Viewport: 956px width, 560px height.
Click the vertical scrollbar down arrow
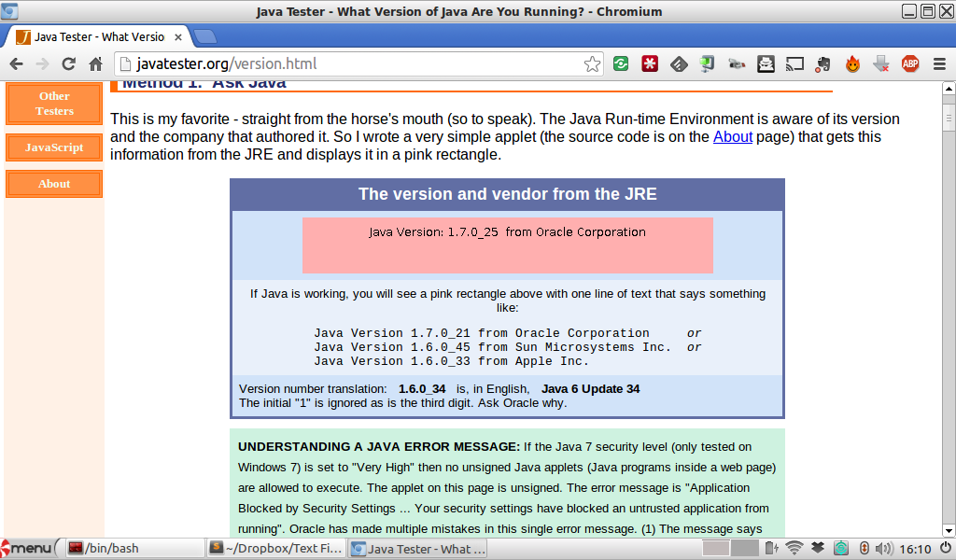click(949, 530)
